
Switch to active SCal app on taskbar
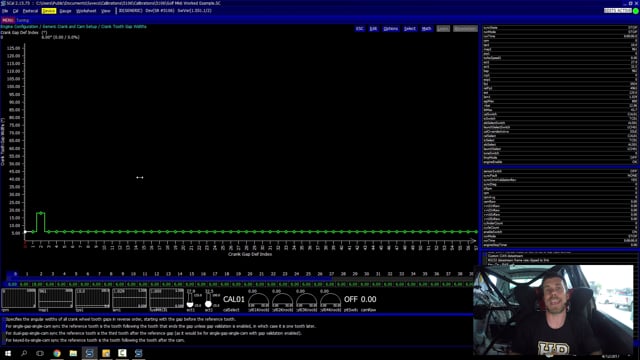click(89, 353)
